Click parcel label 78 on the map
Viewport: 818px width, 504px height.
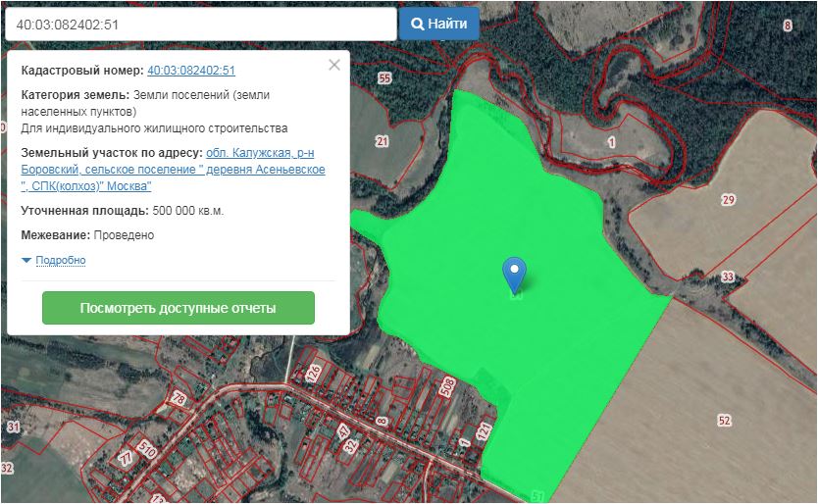pos(178,398)
